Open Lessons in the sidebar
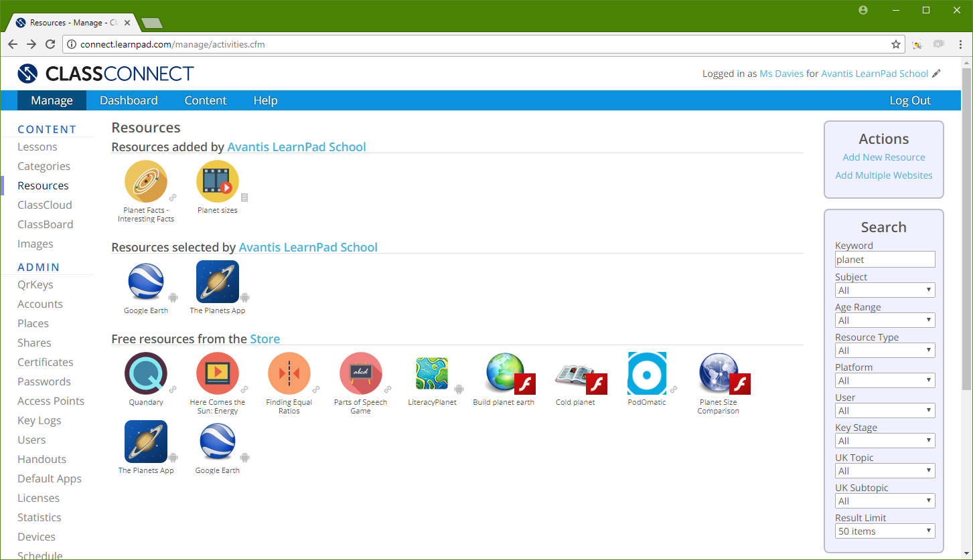This screenshot has width=973, height=560. [38, 147]
